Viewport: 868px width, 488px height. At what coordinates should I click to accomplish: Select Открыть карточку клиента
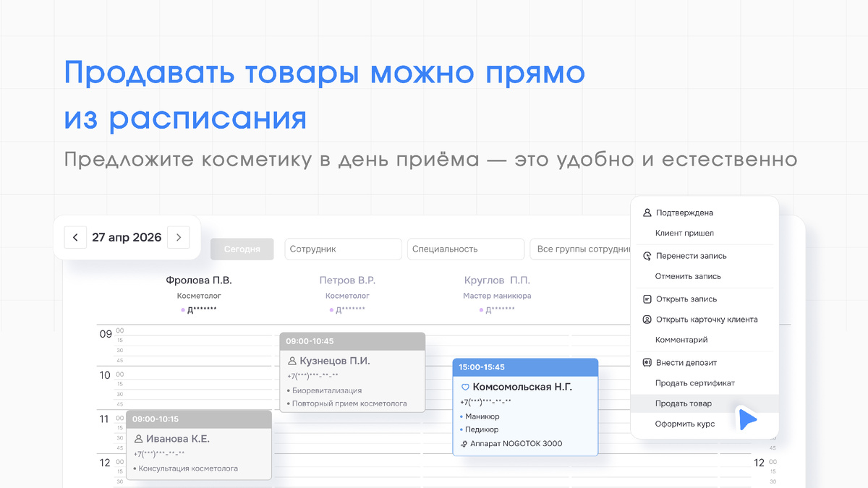click(707, 320)
